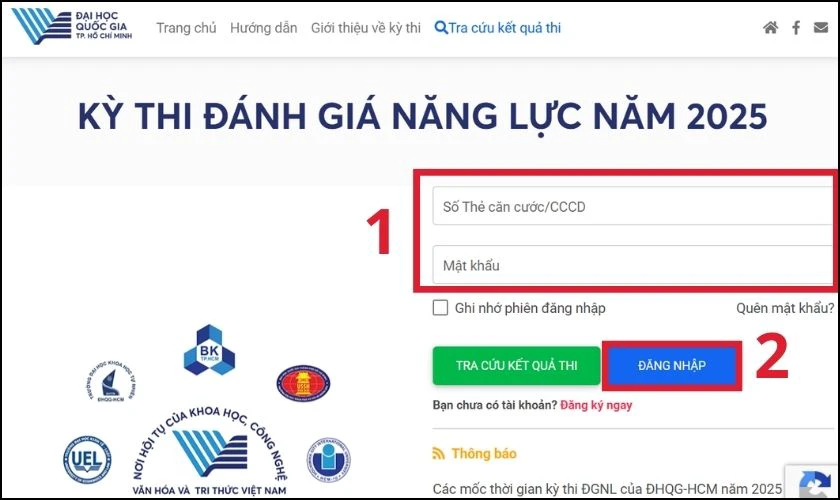The image size is (840, 500).
Task: Click green TRA CỨU KẾT QUẢ THI button
Action: point(516,365)
